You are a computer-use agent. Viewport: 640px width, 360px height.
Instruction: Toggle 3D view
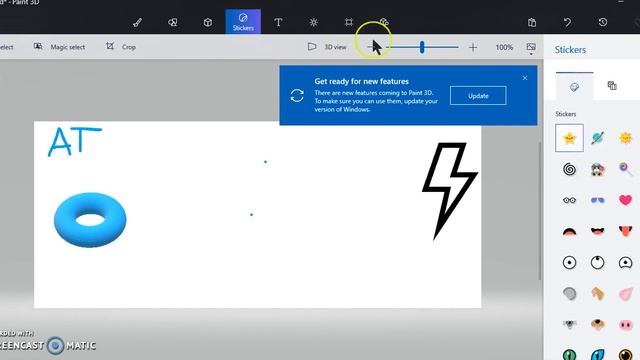click(x=327, y=47)
